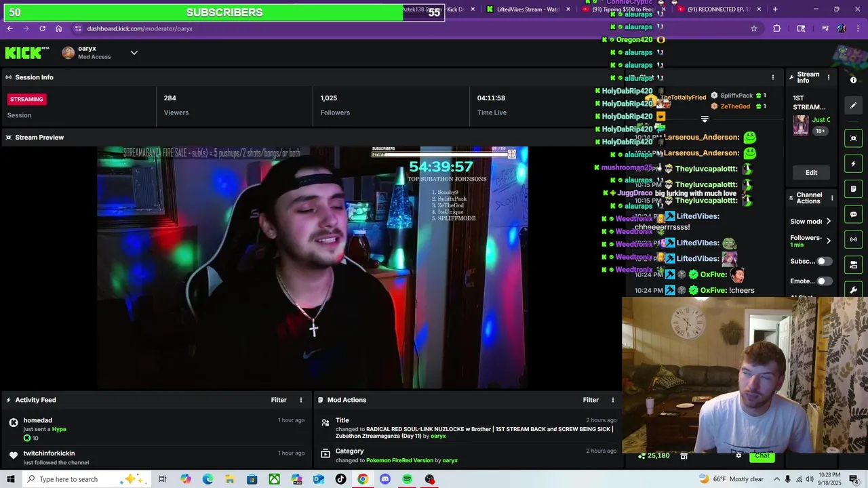Viewport: 868px width, 488px height.
Task: Click the pencil edit icon in sidebar
Action: [853, 105]
